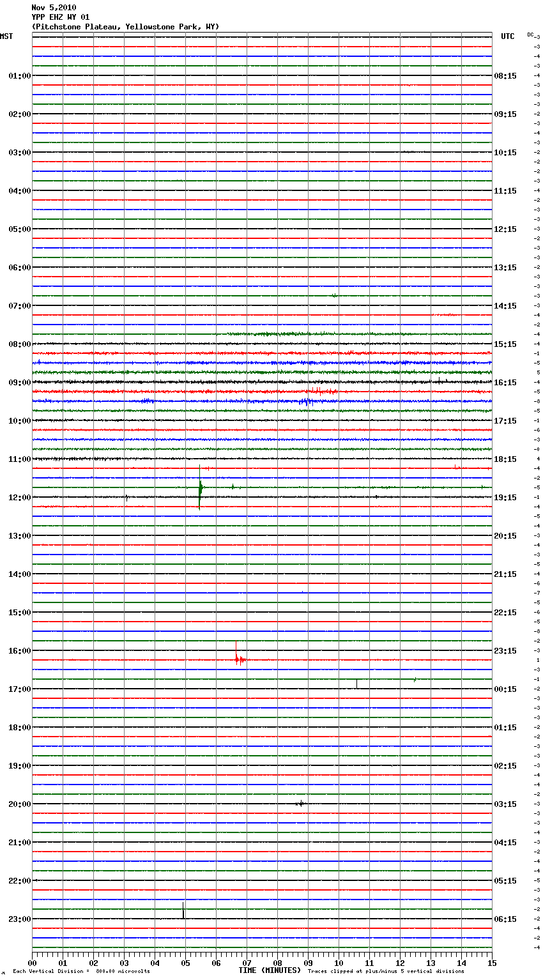Click the '10:00' MST time label

[20, 421]
